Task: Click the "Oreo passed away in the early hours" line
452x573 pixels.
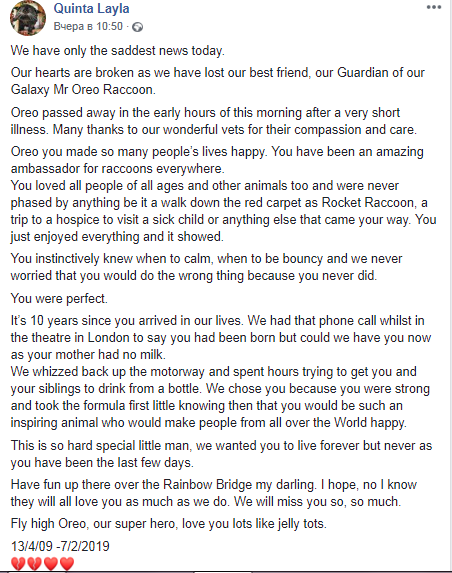Action: pos(205,113)
